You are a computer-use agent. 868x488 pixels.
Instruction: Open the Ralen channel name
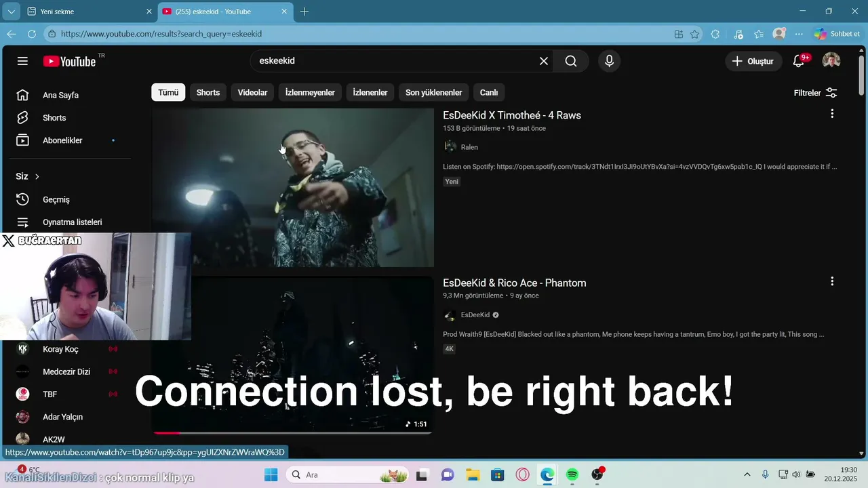pos(469,147)
